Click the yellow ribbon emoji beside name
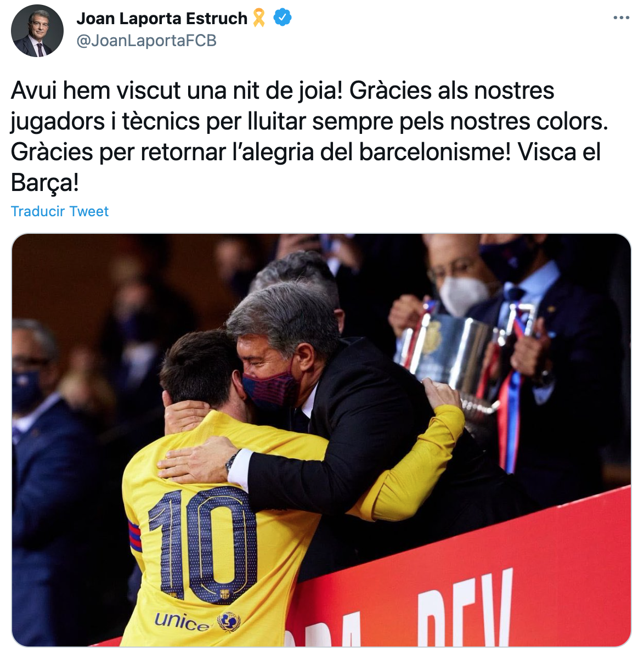 (x=259, y=18)
